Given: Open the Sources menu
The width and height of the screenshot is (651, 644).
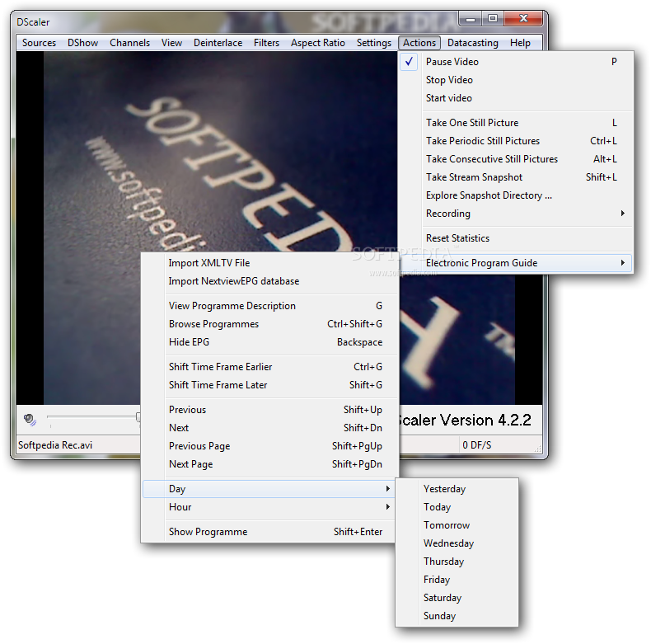Looking at the screenshot, I should (x=39, y=43).
